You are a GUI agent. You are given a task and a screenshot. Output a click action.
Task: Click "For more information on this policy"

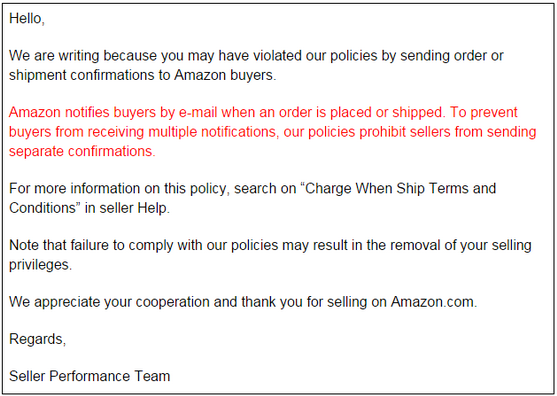(117, 188)
